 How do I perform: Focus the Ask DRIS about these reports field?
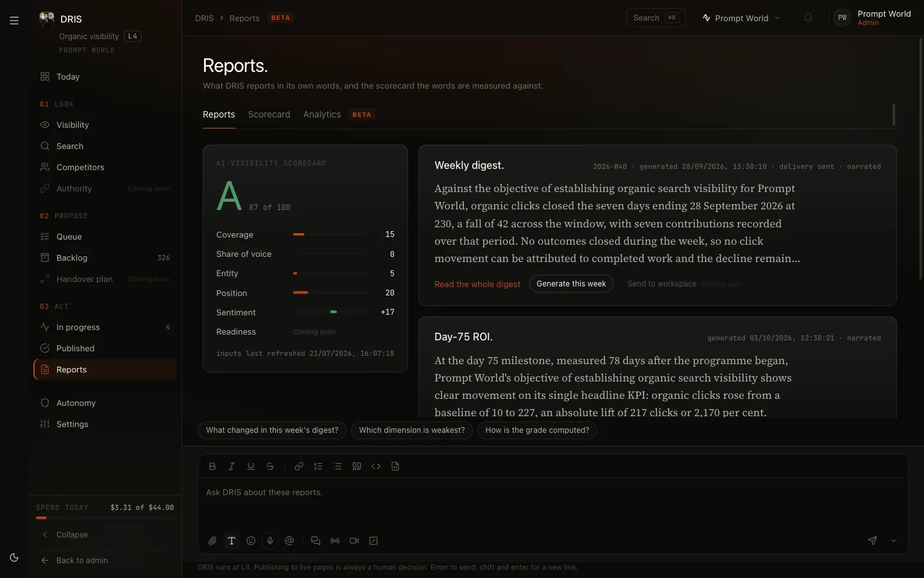tap(552, 504)
